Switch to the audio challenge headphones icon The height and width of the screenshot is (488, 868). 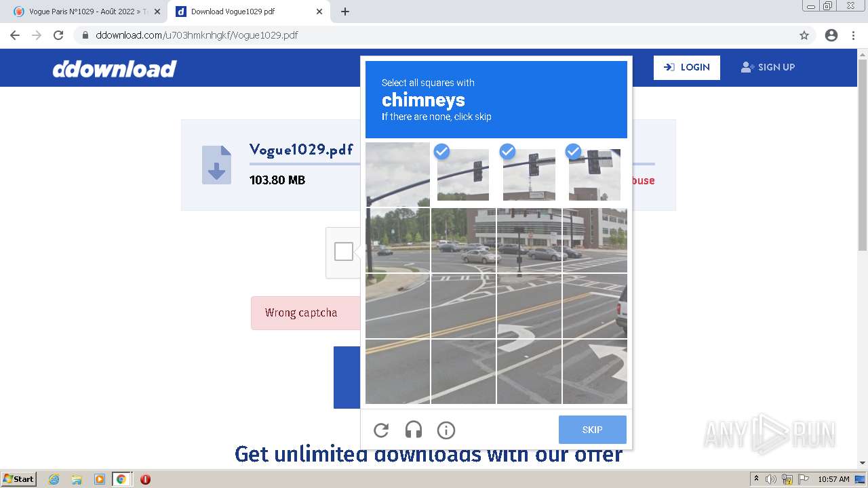coord(414,430)
